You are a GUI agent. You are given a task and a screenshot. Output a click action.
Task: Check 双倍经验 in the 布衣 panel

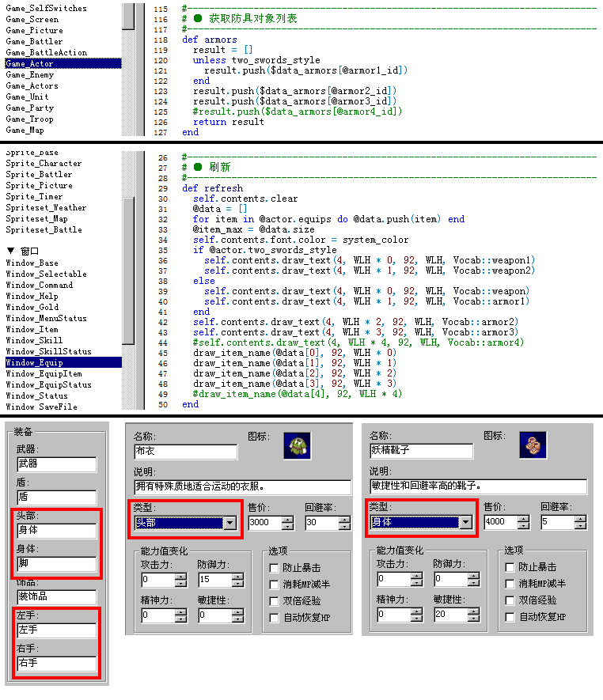pyautogui.click(x=275, y=601)
